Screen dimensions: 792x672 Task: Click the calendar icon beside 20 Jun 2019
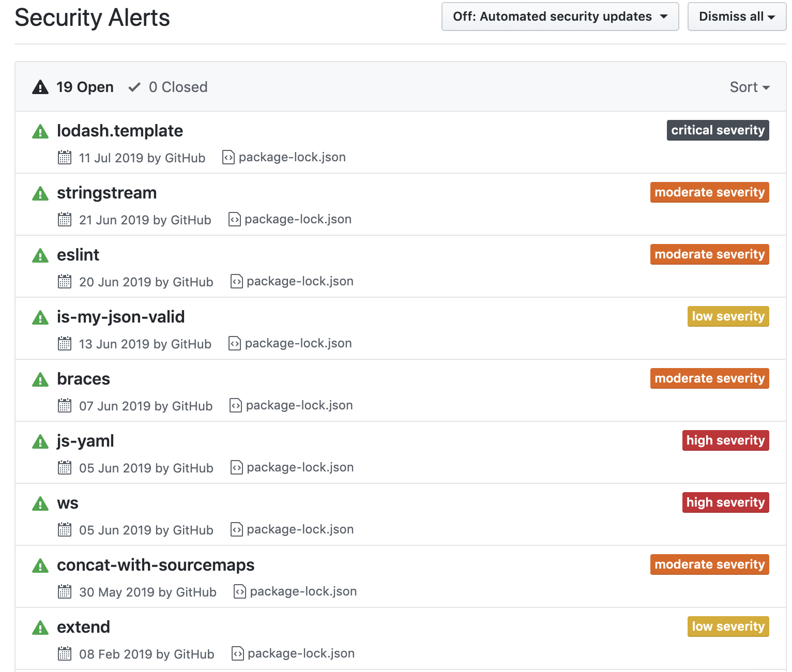pyautogui.click(x=65, y=281)
